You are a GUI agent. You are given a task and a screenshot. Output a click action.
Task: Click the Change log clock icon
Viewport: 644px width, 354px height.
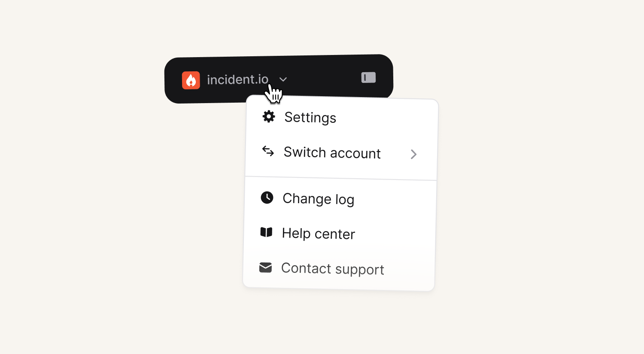pos(267,198)
